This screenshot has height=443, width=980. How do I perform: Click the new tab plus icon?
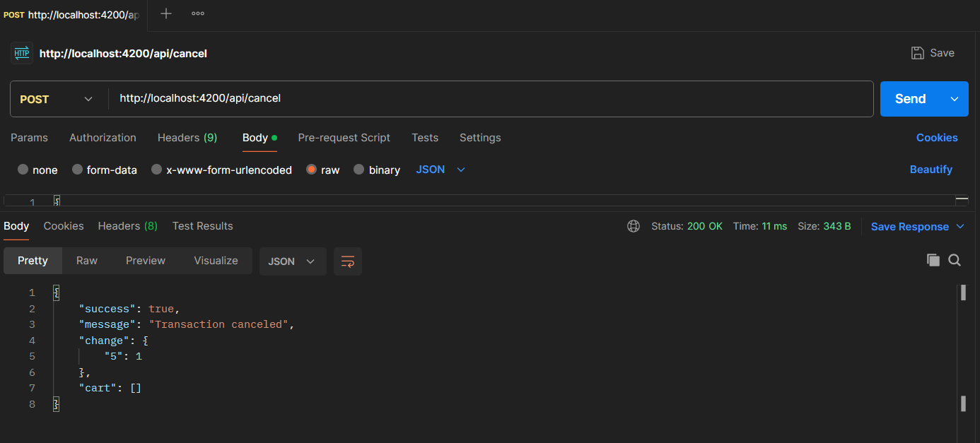point(166,13)
